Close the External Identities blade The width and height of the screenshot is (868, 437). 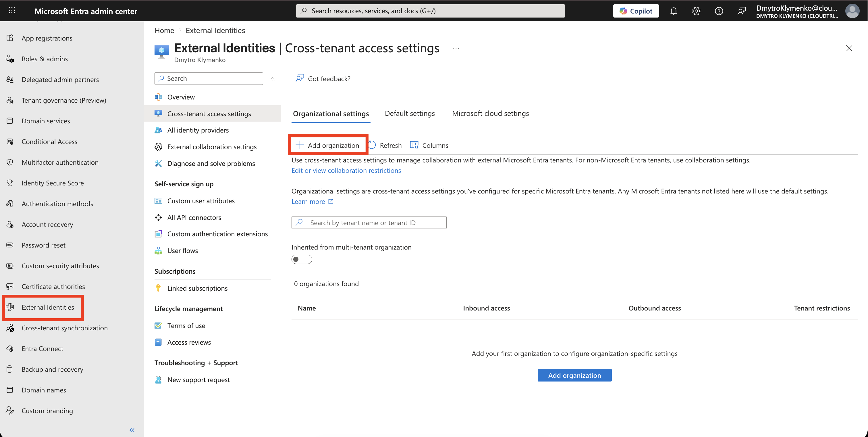pos(849,48)
